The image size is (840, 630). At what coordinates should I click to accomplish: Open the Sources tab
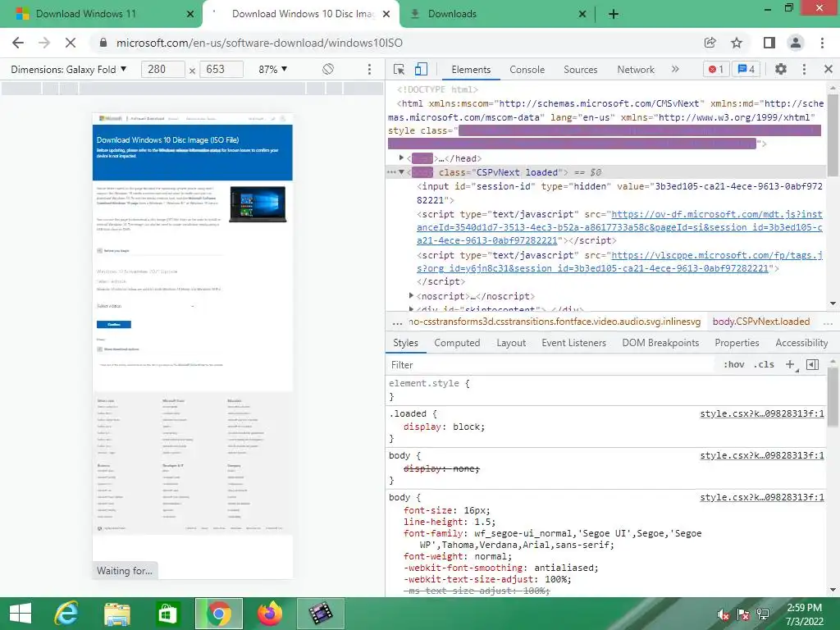point(580,70)
